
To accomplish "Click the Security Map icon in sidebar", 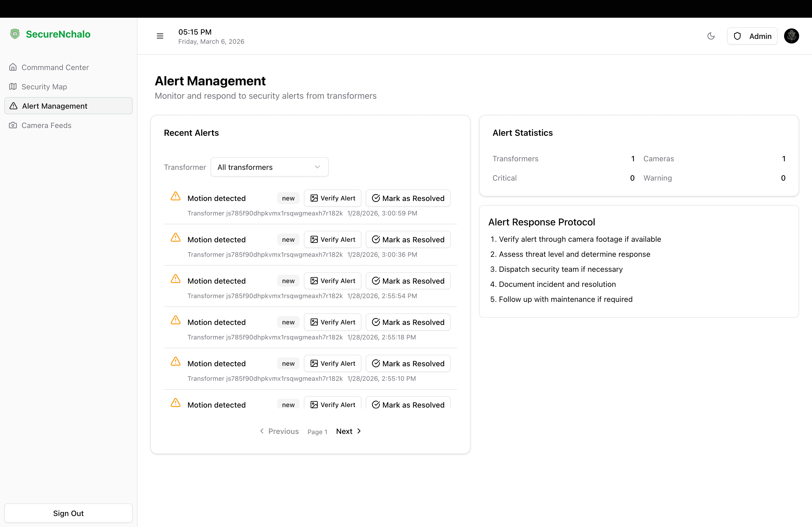I will click(13, 87).
